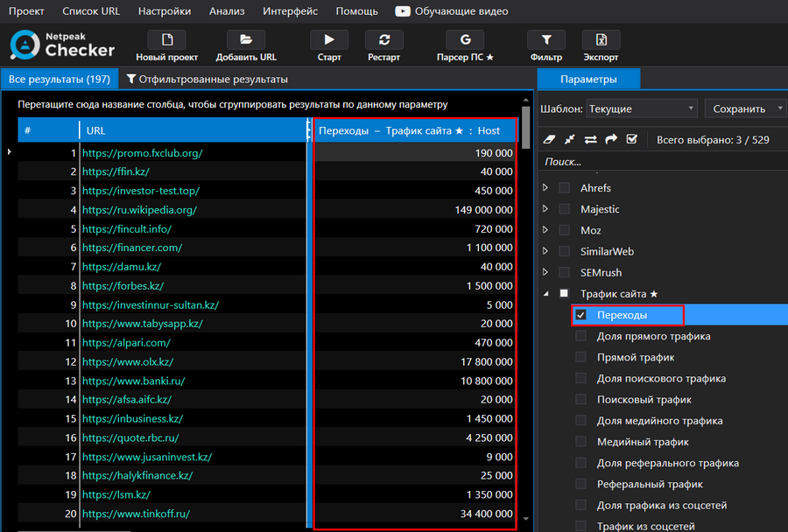788x532 pixels.
Task: Open the https://forbes.kz/ link
Action: pyautogui.click(x=123, y=286)
